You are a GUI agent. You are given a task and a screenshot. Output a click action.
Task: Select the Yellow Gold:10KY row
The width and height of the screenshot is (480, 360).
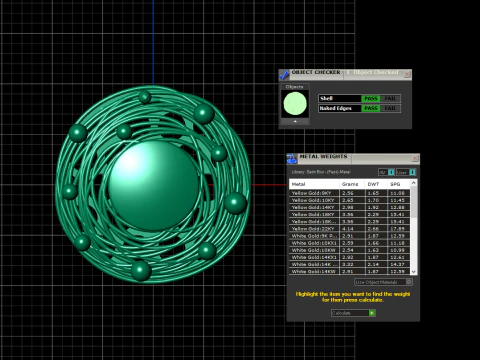tap(350, 200)
